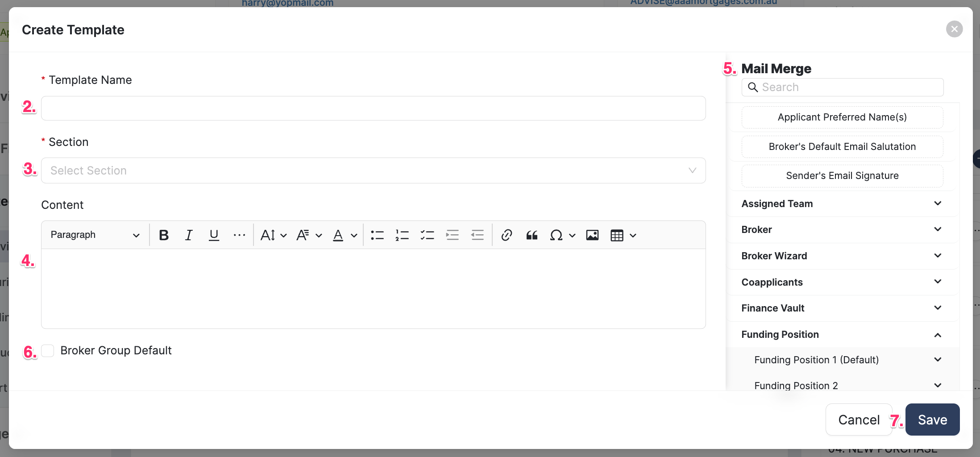Create a bulleted list

(377, 235)
